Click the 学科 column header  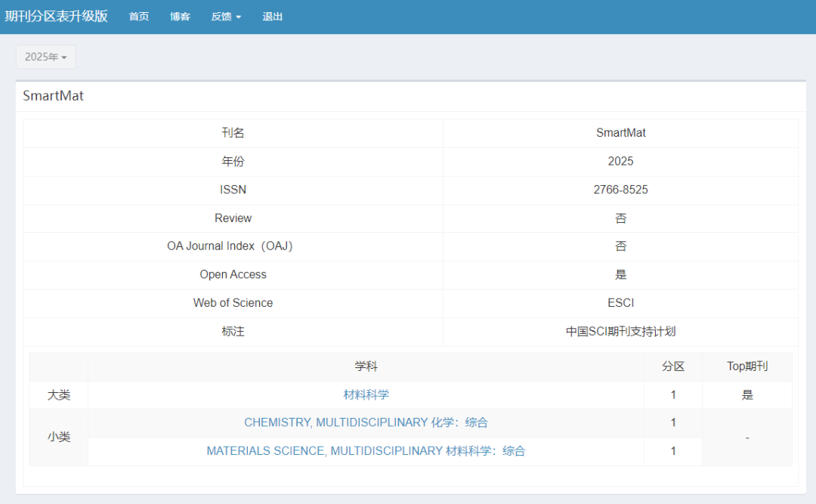366,366
